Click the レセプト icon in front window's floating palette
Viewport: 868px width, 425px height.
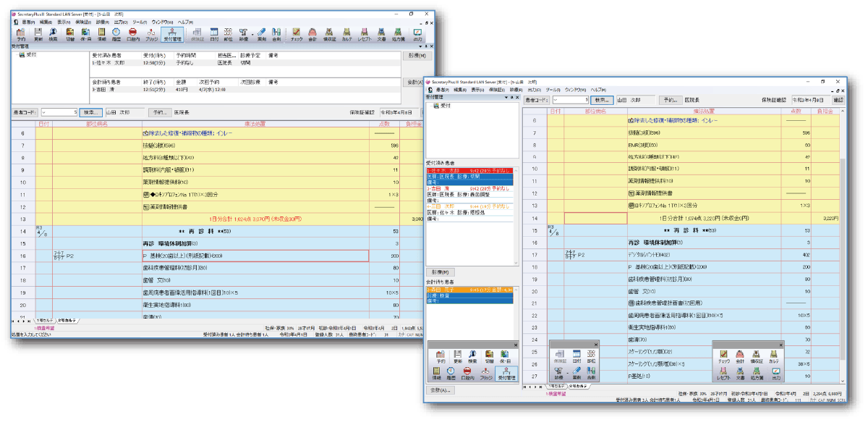[724, 374]
